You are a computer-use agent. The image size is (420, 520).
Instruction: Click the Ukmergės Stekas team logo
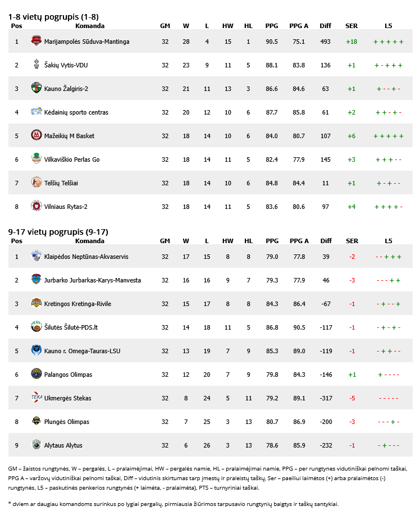click(x=36, y=398)
